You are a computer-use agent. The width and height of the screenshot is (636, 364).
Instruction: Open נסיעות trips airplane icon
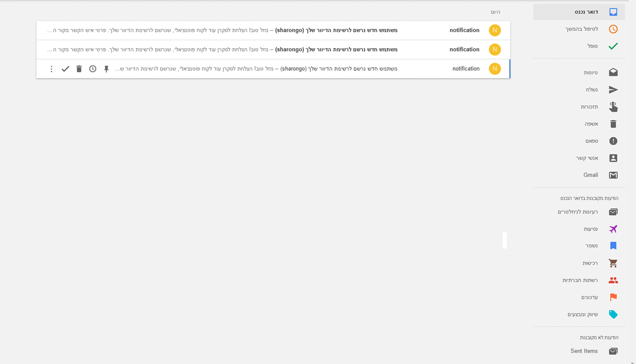613,229
